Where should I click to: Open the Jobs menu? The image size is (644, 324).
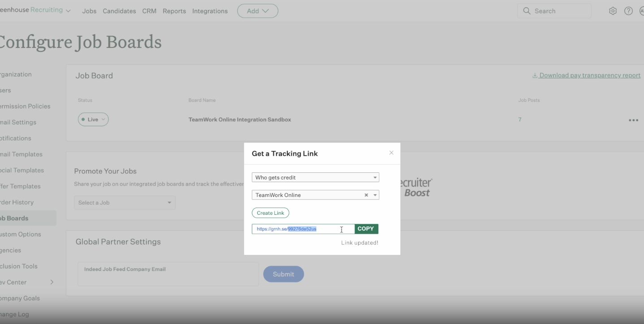tap(89, 11)
